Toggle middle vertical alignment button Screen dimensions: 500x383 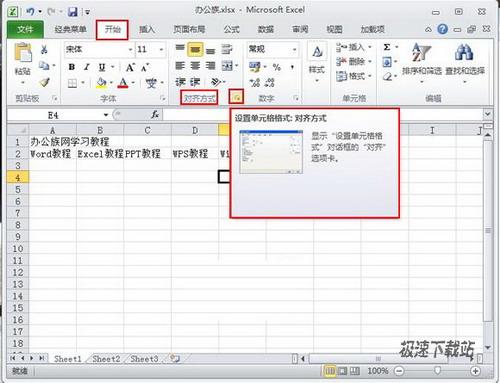[x=195, y=50]
